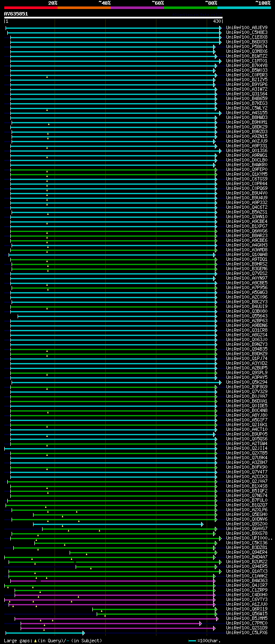
Task: Click the cyan =100char. scale bar
Action: click(192, 641)
